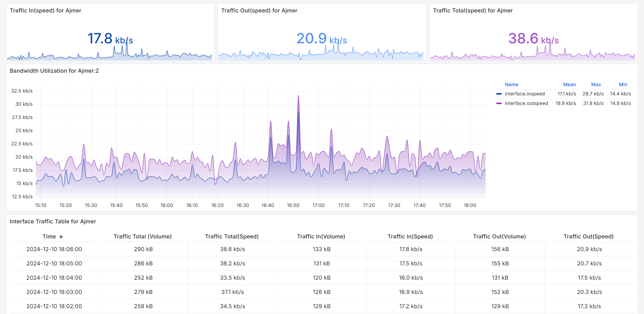Click the Name header in the legend
Screen dimensions: 644x314
point(511,84)
